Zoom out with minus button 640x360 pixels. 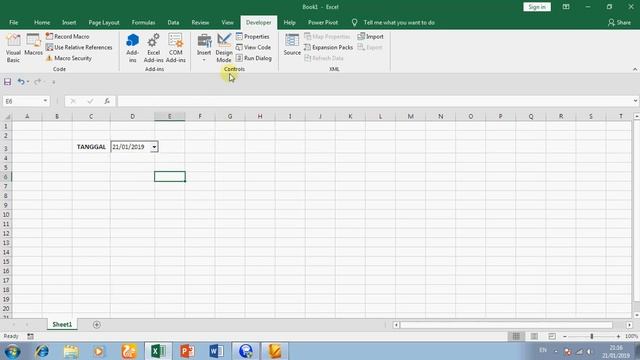pos(565,336)
